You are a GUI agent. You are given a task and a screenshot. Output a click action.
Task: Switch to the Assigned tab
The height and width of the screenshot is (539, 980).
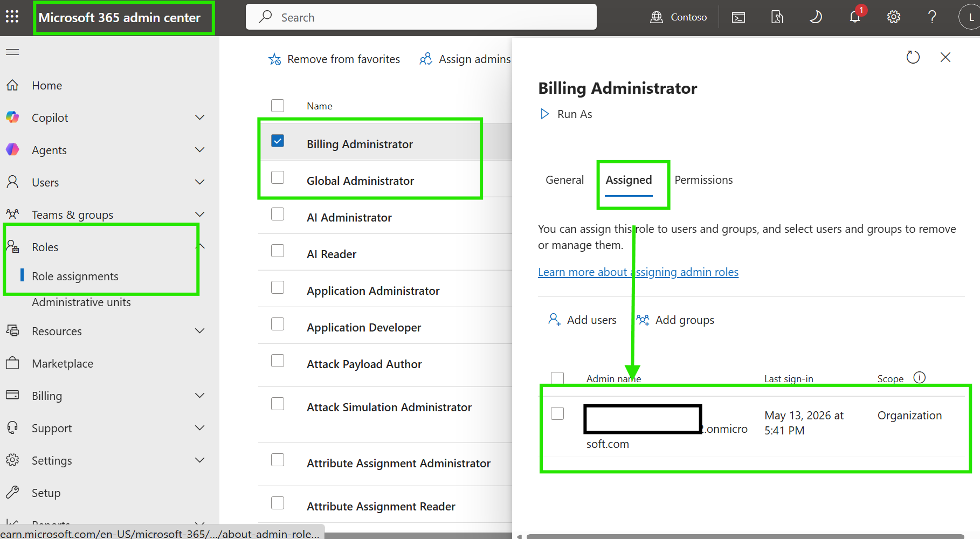point(629,180)
